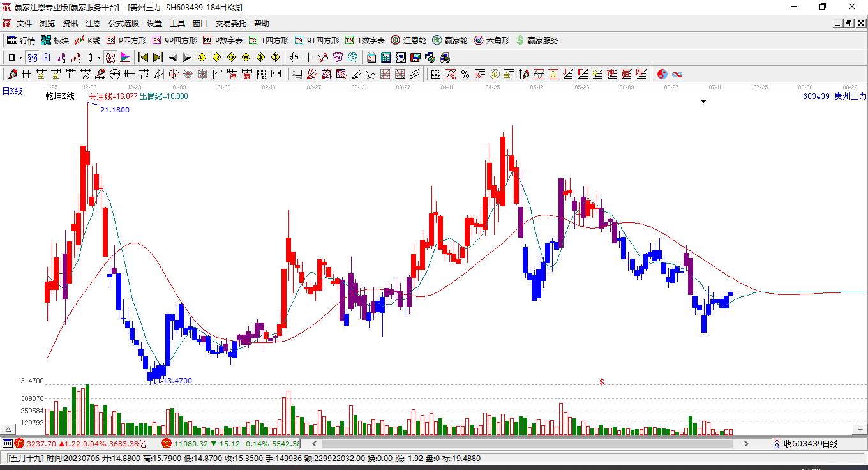This screenshot has width=868, height=470.
Task: Click the blue infinity loop icon
Action: pyautogui.click(x=677, y=74)
